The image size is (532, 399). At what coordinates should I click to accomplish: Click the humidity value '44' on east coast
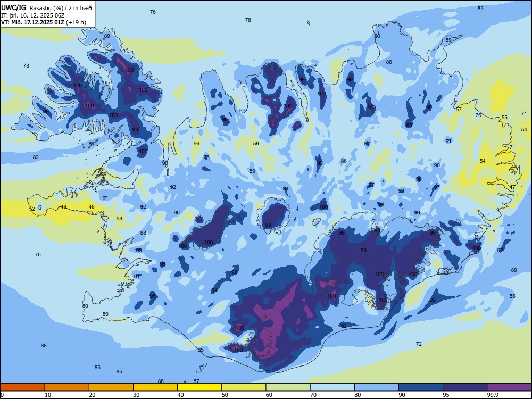[x=514, y=167]
